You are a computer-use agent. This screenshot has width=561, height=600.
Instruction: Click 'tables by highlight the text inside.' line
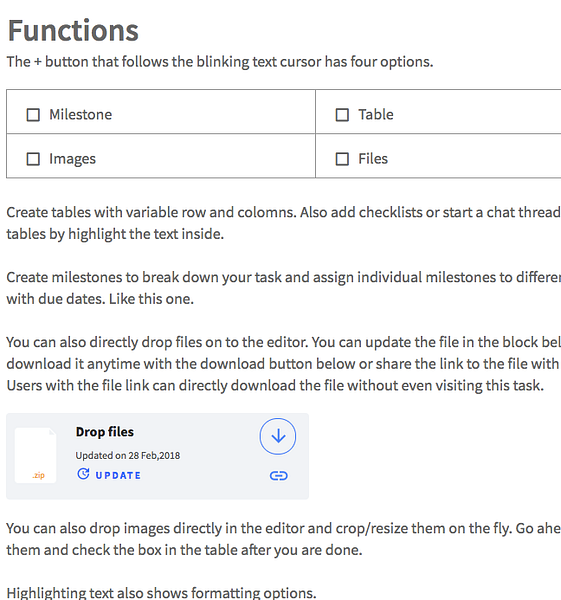pyautogui.click(x=115, y=234)
